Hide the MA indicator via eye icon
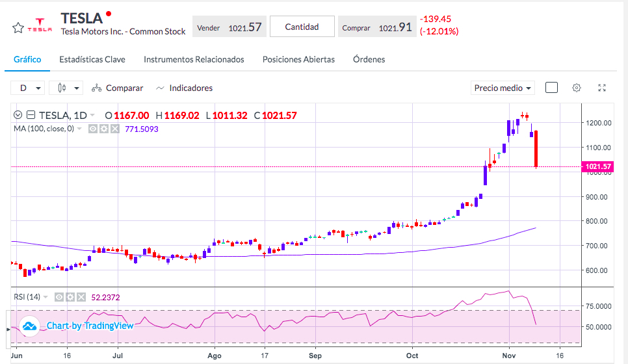The height and width of the screenshot is (364, 628). pyautogui.click(x=93, y=129)
